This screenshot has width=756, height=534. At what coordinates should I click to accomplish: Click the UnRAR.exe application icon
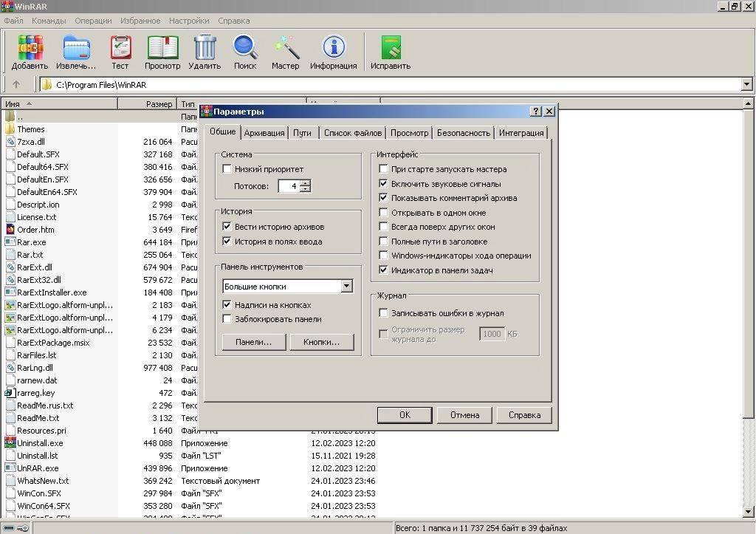(x=10, y=468)
